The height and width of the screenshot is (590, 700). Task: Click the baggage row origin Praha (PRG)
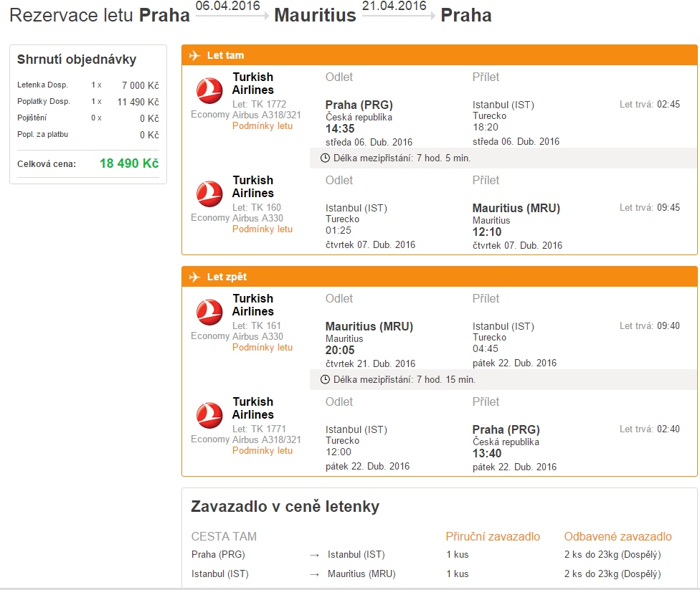(x=218, y=554)
